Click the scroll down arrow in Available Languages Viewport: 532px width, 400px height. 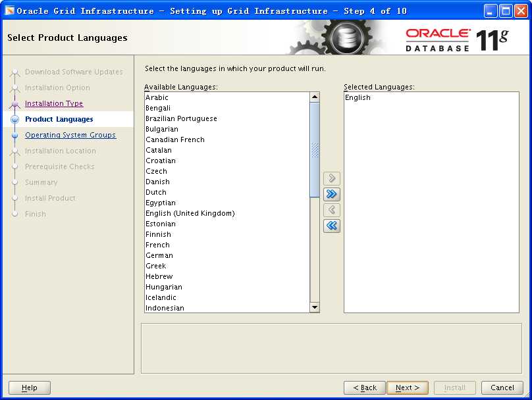315,307
